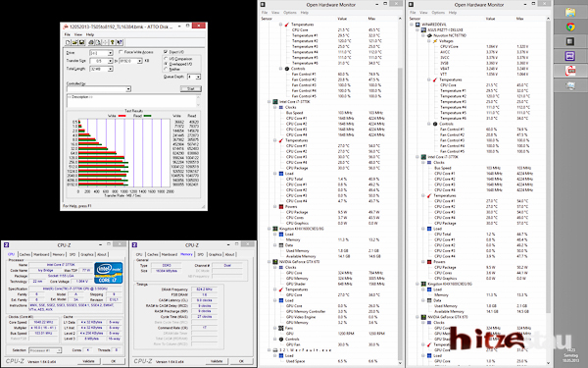
Task: Open the Drive dropdown in ATTO
Action: [110, 53]
